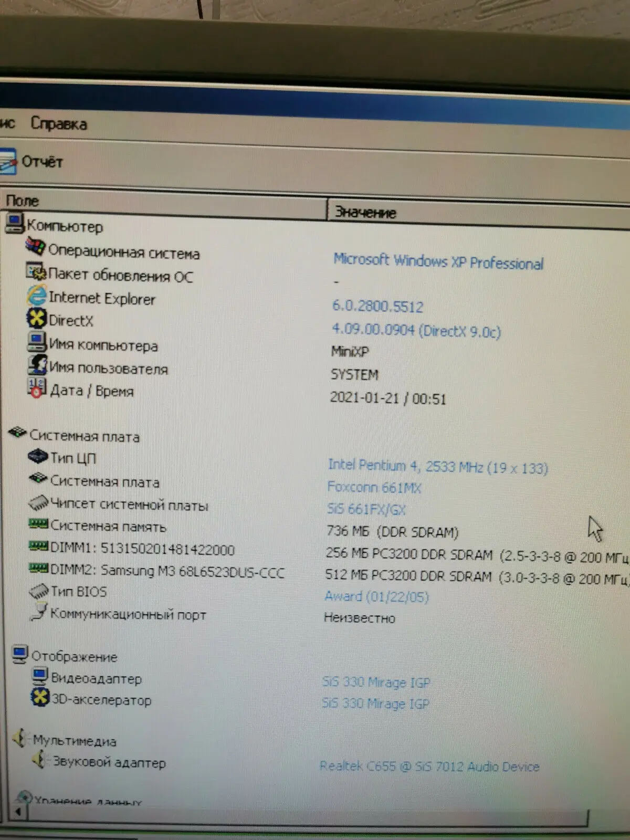Select the DIMM1: 513150201481422000 row label
Screen dimensions: 630x840
(142, 549)
